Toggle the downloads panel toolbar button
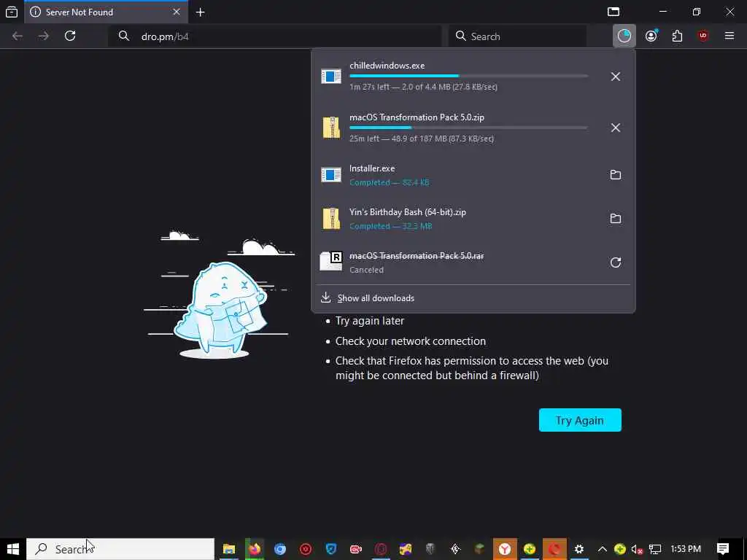Viewport: 747px width, 560px height. tap(624, 36)
